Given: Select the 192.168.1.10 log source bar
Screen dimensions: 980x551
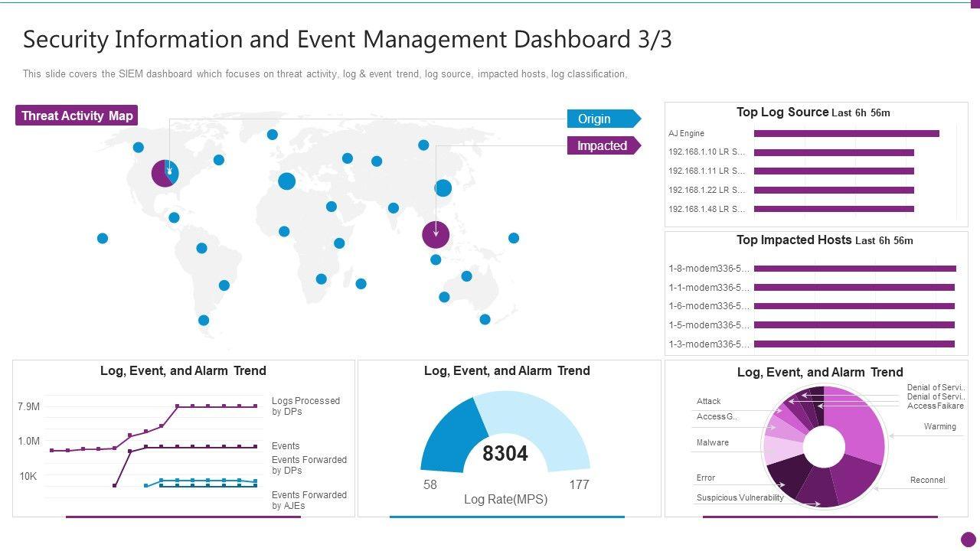Looking at the screenshot, I should 834,152.
